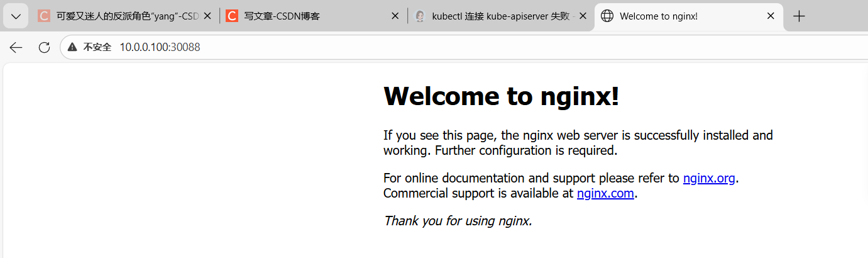Click the CSDN favicon on the 可爱又迷人 tab
The height and width of the screenshot is (258, 868).
(44, 16)
